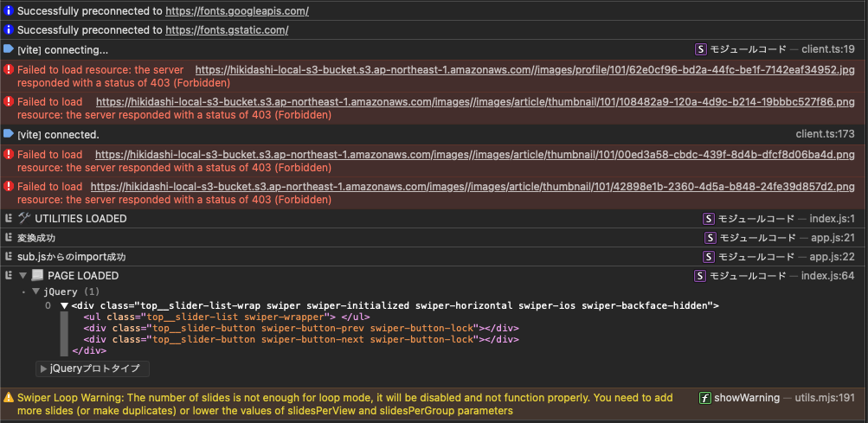Click the error icon on profile image 403 row
The width and height of the screenshot is (868, 423).
point(9,69)
